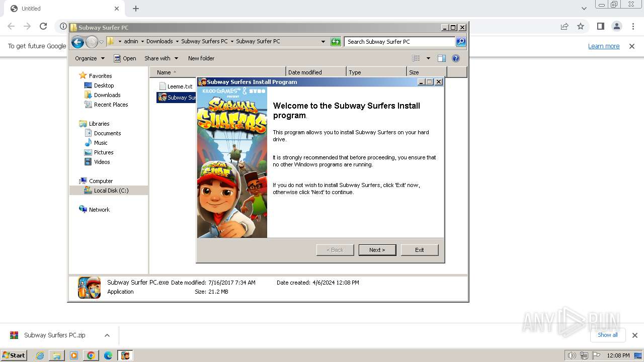Open a new Chrome tab

[x=136, y=9]
